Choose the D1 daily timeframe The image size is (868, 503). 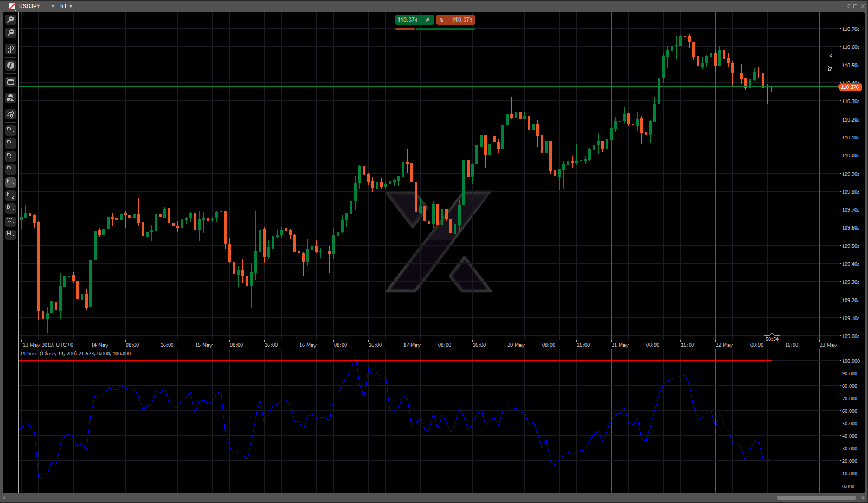click(x=10, y=208)
